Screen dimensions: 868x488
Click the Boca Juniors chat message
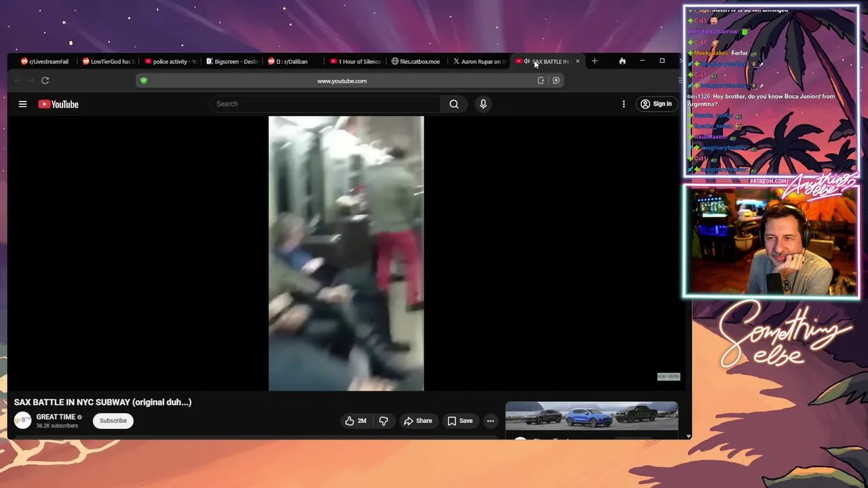[x=761, y=100]
